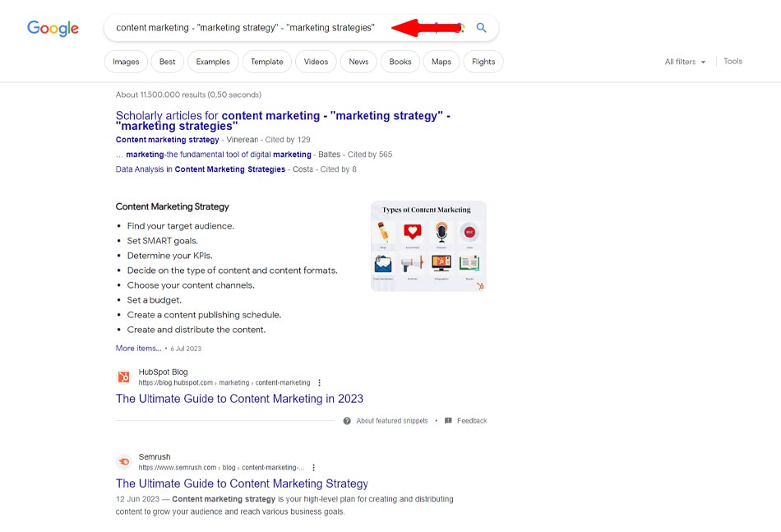Image resolution: width=781 pixels, height=532 pixels.
Task: Click the 'Find your target audience.' bullet
Action: point(180,226)
